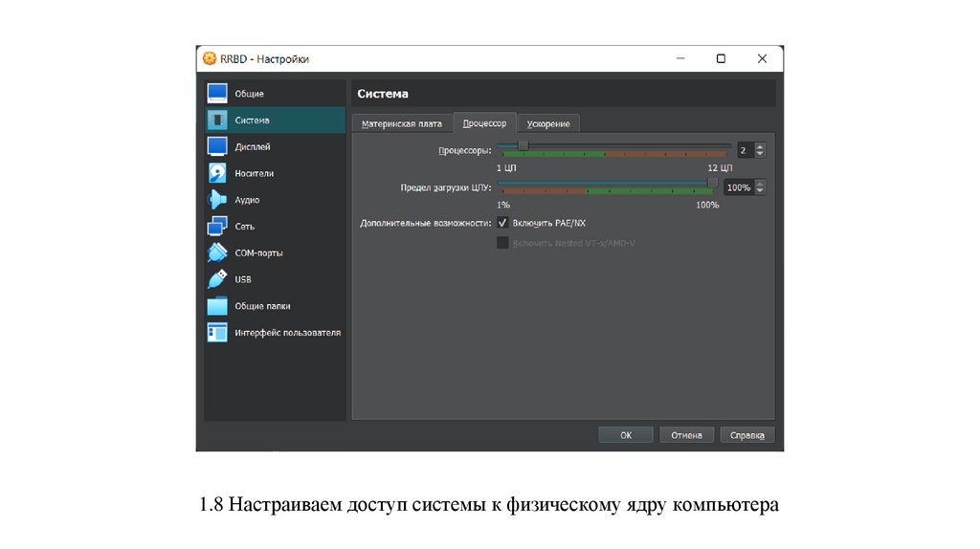Click the processor count input field
The height and width of the screenshot is (549, 980).
click(x=745, y=150)
